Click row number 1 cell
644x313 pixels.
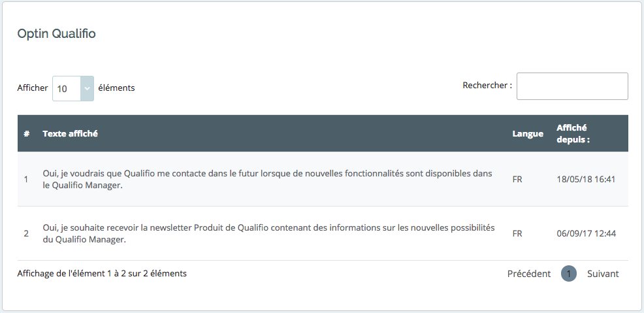tap(26, 180)
